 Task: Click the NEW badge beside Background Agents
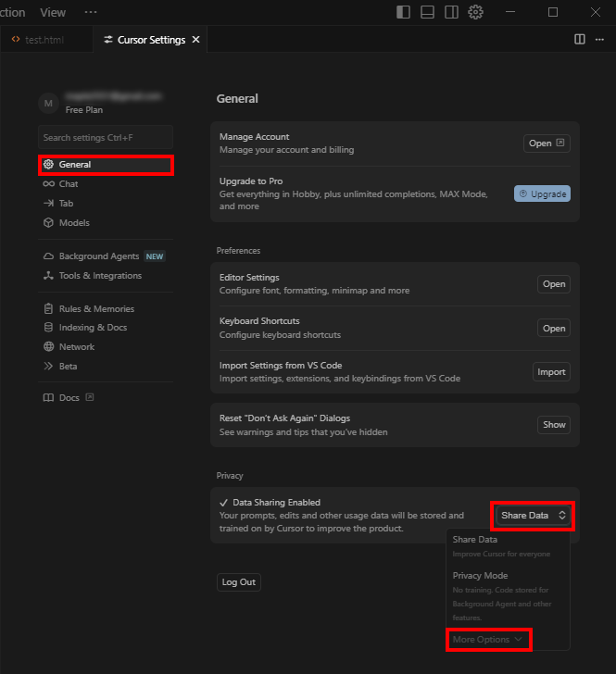tap(155, 256)
